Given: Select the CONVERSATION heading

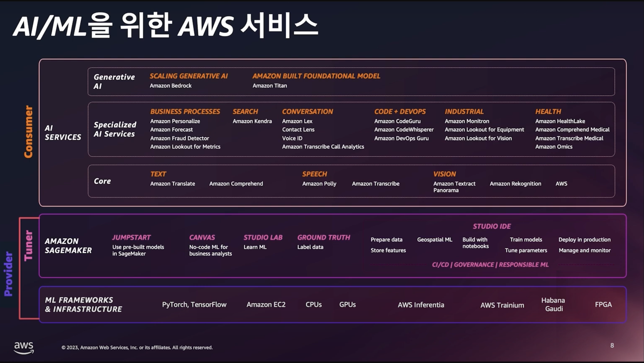Looking at the screenshot, I should click(308, 112).
